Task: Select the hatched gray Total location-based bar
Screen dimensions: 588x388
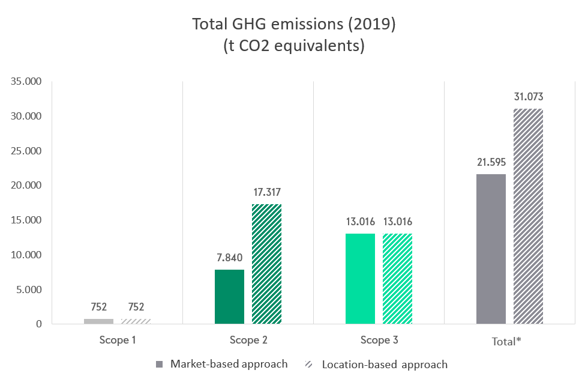Action: 528,216
